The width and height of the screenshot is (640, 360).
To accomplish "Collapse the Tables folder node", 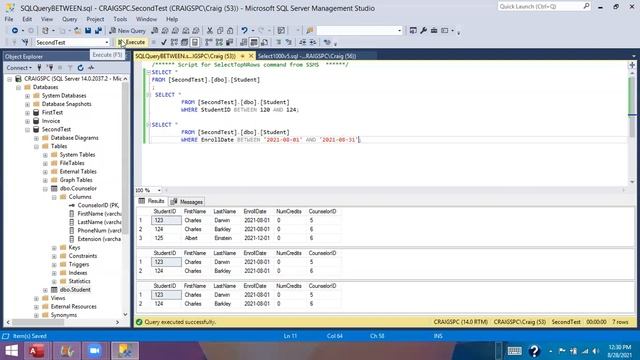I will click(36, 147).
